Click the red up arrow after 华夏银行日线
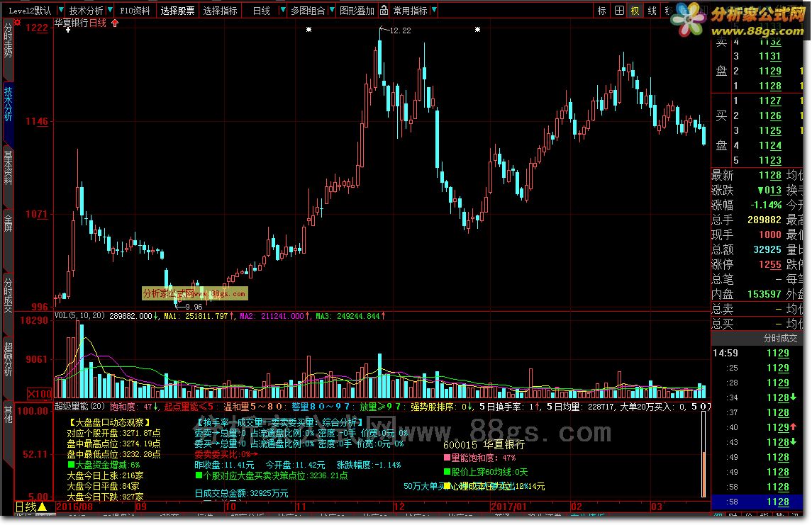This screenshot has width=812, height=525. coord(115,23)
